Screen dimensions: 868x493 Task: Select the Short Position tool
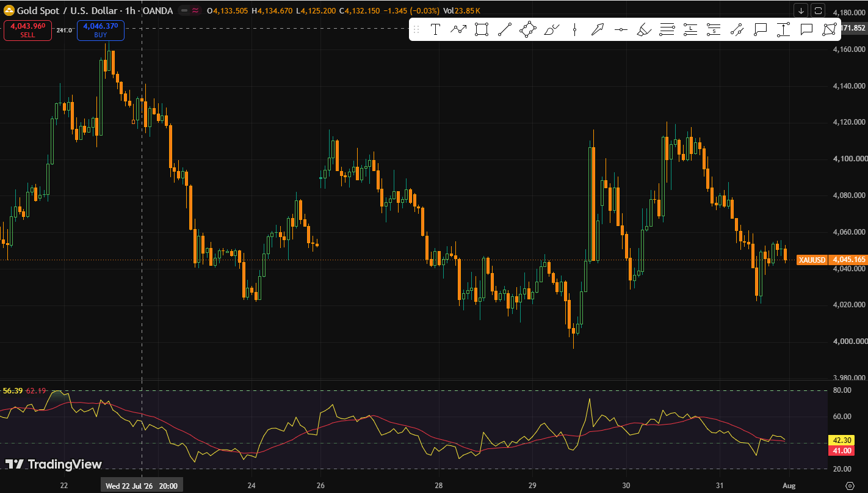714,29
